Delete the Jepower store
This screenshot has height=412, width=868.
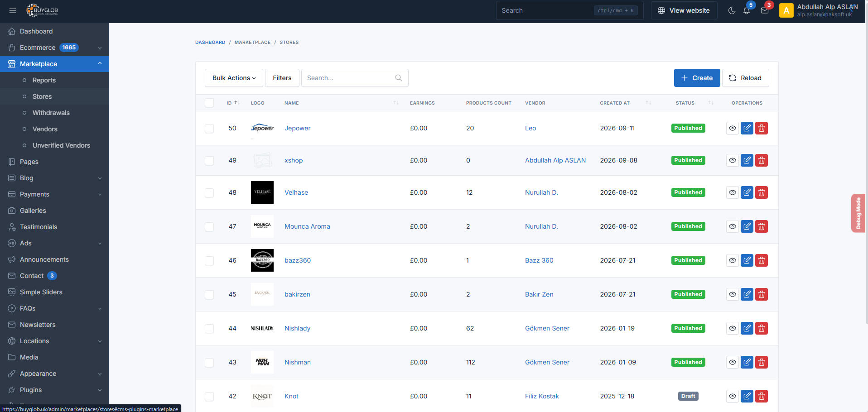[x=762, y=128]
